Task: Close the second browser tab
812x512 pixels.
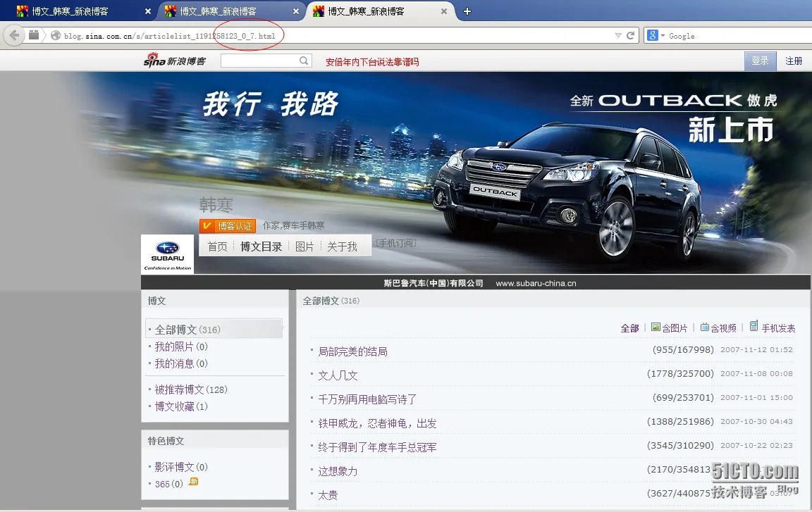Action: tap(296, 11)
